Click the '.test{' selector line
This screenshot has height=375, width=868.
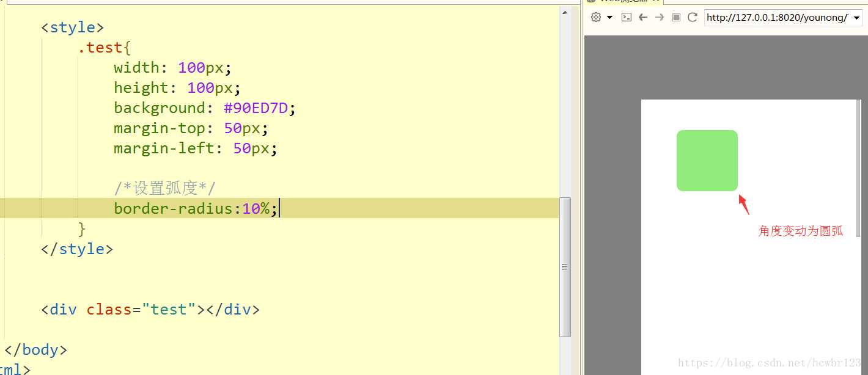[105, 48]
